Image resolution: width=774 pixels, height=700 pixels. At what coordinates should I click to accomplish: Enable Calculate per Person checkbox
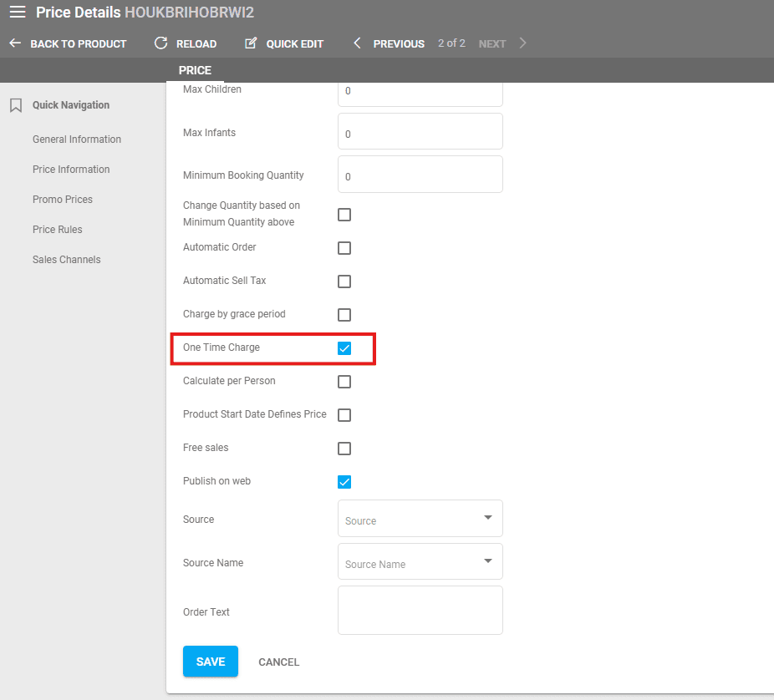[x=344, y=382]
